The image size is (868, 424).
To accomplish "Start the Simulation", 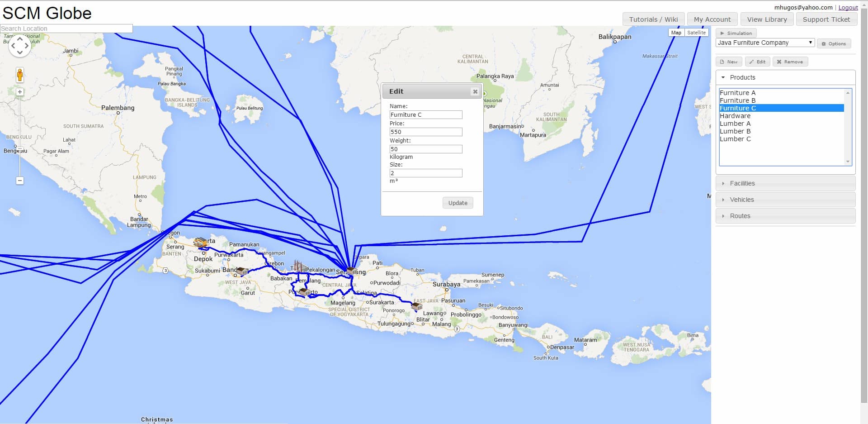I will pos(736,33).
